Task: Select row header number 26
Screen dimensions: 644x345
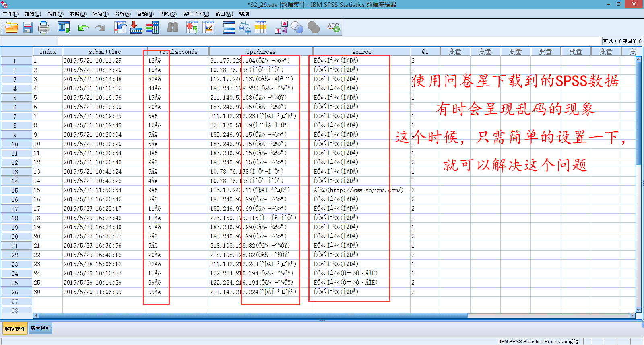Action: click(x=16, y=292)
